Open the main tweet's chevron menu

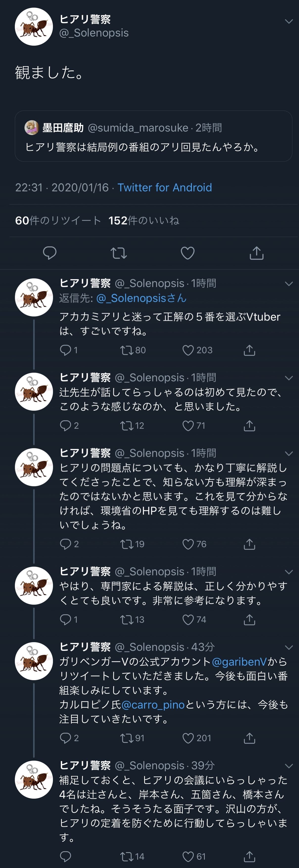click(x=289, y=21)
